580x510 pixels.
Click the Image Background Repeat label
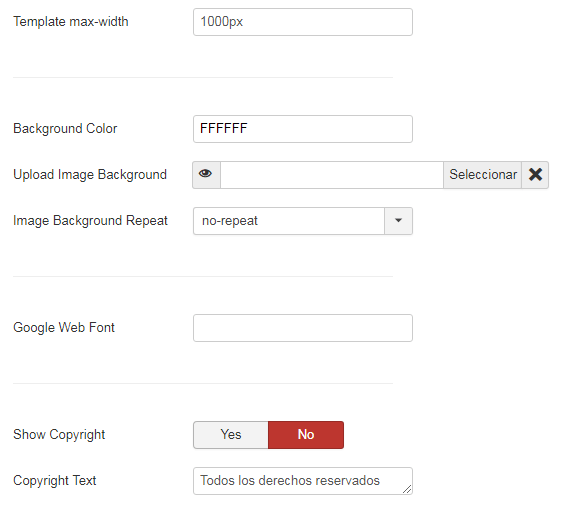90,220
